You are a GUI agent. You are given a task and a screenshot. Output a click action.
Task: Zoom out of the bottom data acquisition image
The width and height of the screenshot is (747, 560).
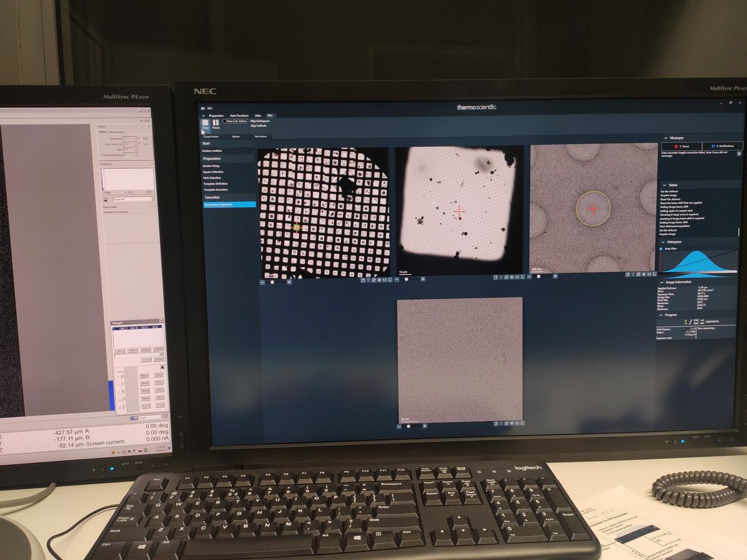click(x=399, y=426)
